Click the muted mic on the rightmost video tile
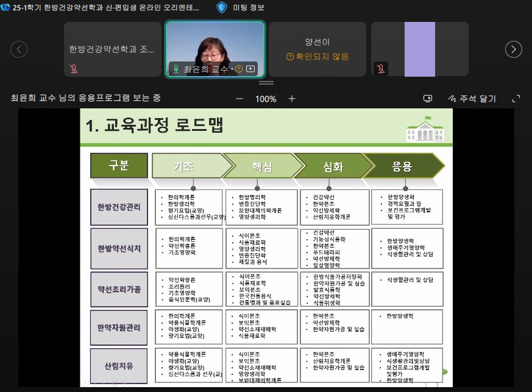Image resolution: width=532 pixels, height=392 pixels. (x=381, y=69)
